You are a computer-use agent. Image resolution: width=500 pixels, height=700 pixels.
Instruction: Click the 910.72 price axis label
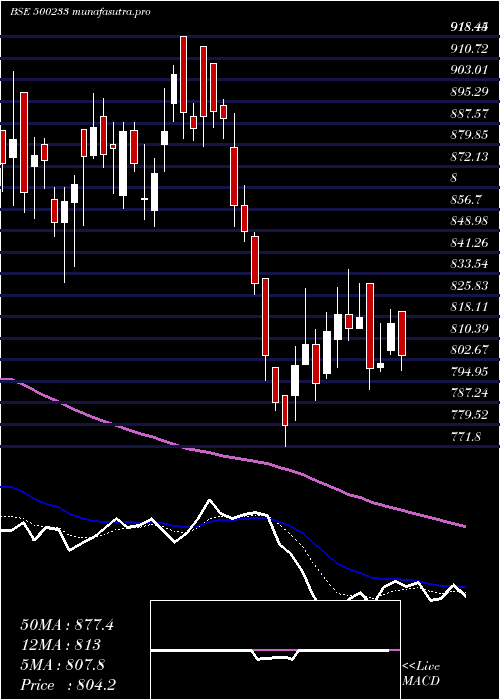coord(470,49)
